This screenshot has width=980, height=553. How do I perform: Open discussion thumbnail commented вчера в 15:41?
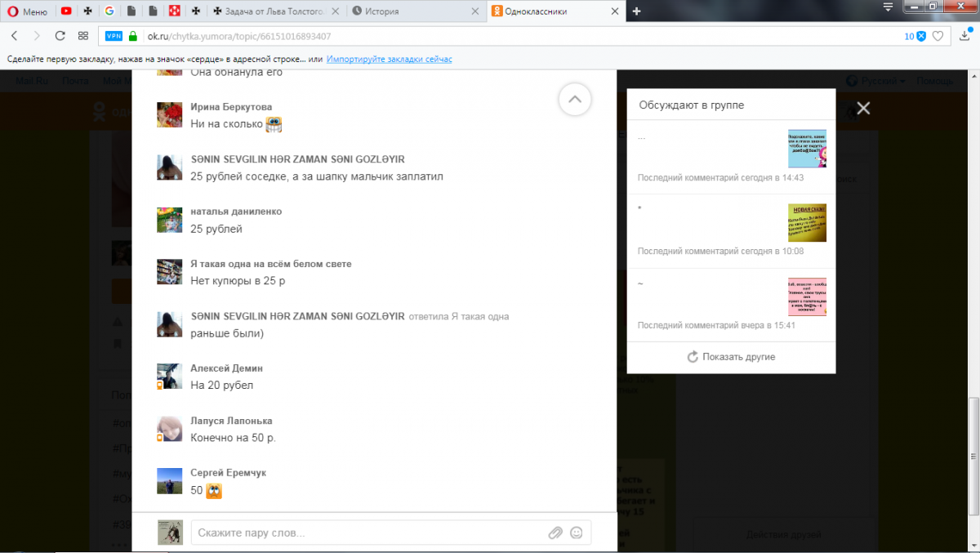coord(807,297)
